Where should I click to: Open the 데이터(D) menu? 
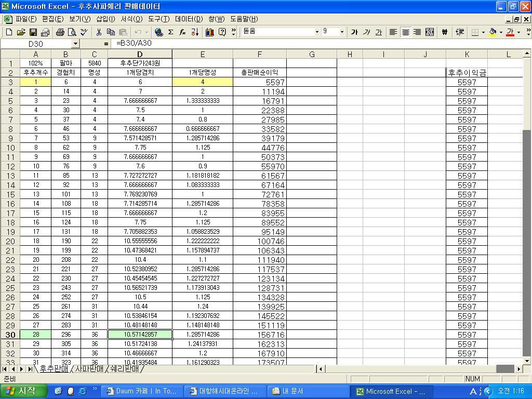(x=189, y=19)
